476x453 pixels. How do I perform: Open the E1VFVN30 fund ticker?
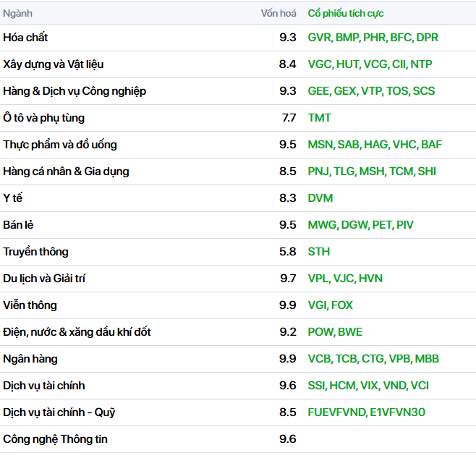(398, 412)
